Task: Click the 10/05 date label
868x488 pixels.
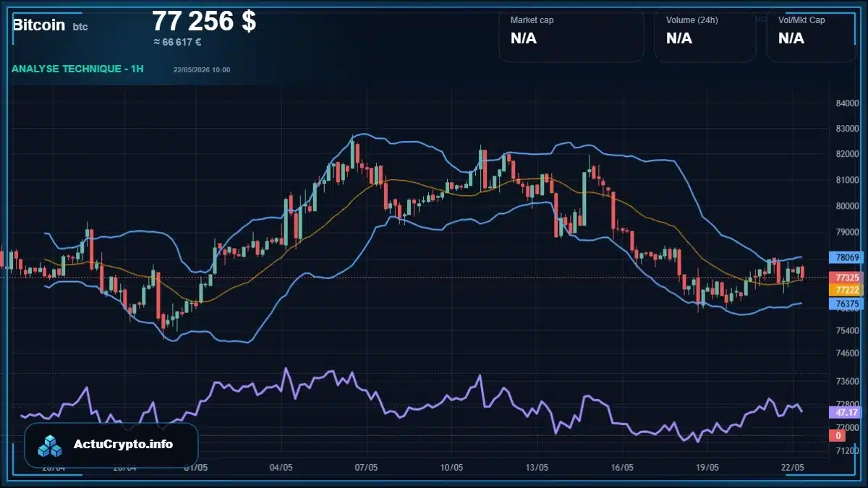Action: click(x=451, y=468)
